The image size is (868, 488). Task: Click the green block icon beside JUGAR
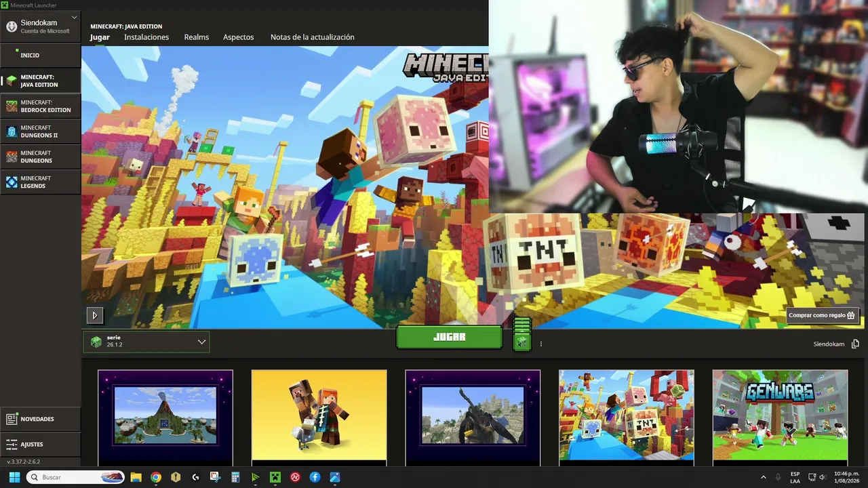coord(521,342)
